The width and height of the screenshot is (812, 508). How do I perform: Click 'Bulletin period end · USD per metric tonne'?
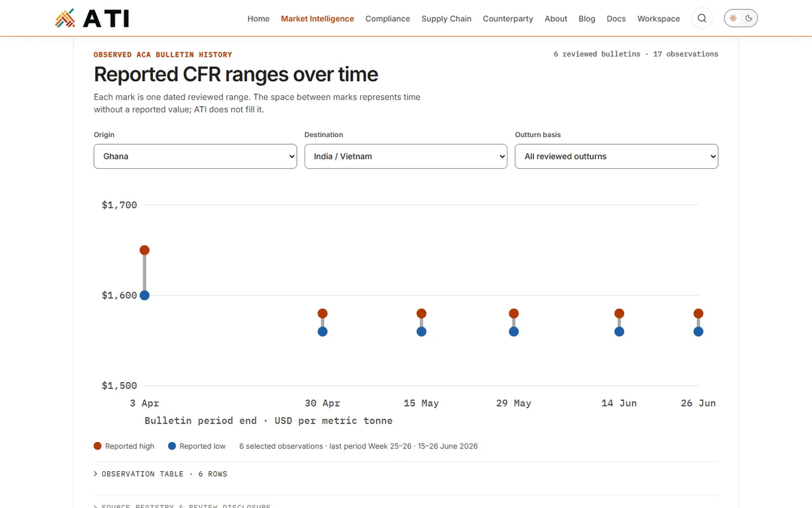[x=268, y=421]
